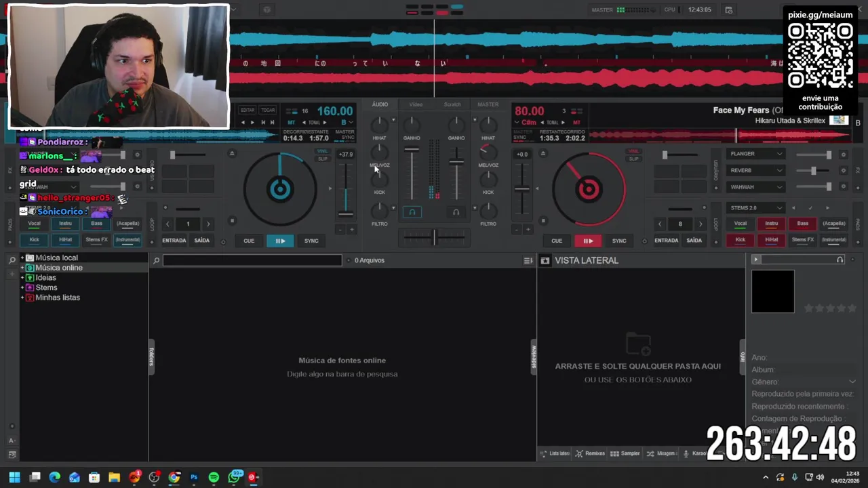
Task: Click the Reverb effect amount slider
Action: (x=814, y=171)
